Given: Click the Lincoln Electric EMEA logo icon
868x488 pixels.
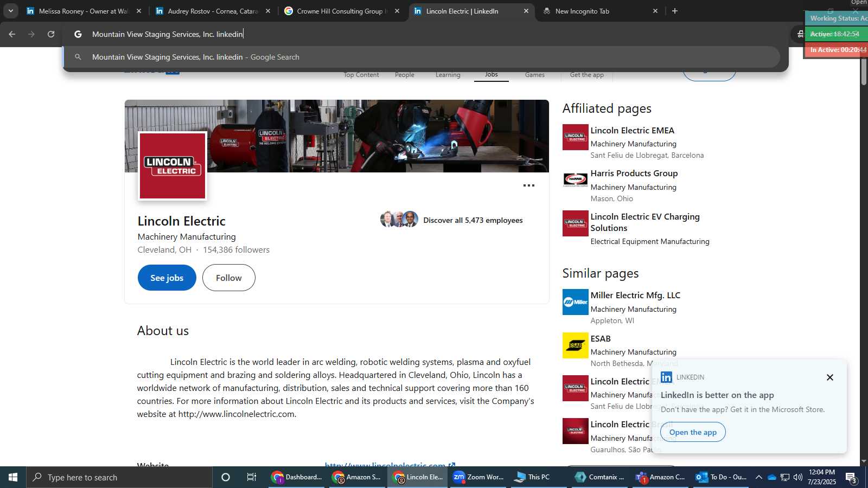Looking at the screenshot, I should tap(576, 138).
